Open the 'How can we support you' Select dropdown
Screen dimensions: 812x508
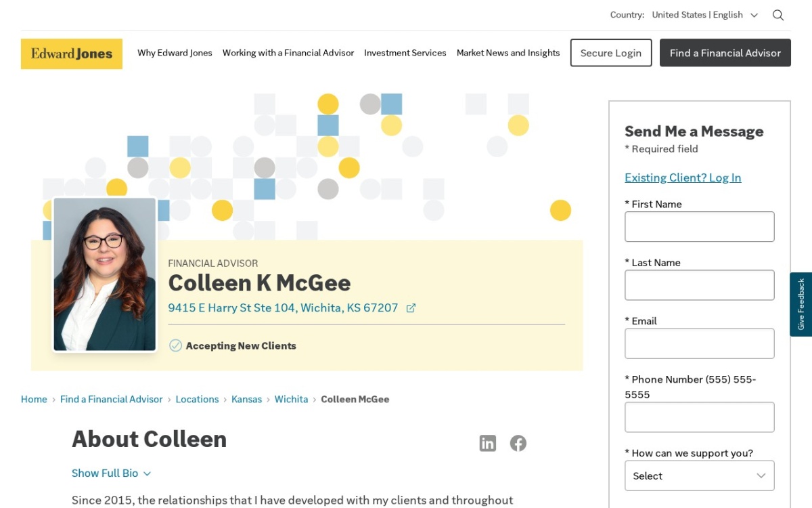pos(700,475)
